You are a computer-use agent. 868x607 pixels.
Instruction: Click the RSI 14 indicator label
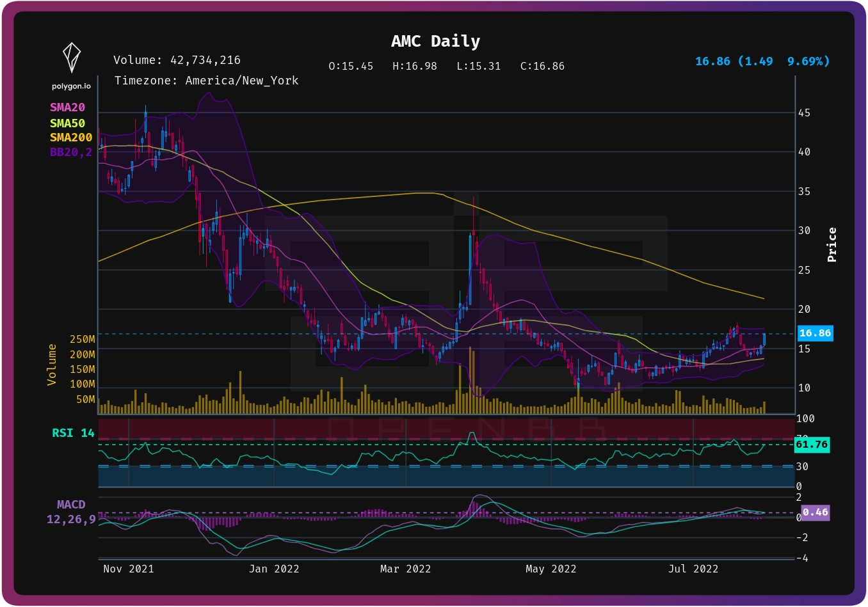point(74,433)
